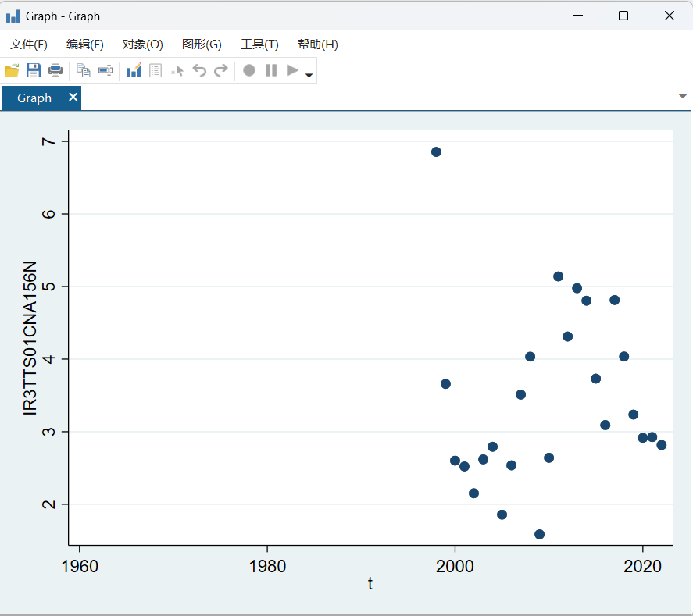Click the Undo arrow icon
Image resolution: width=693 pixels, height=616 pixels.
point(199,71)
